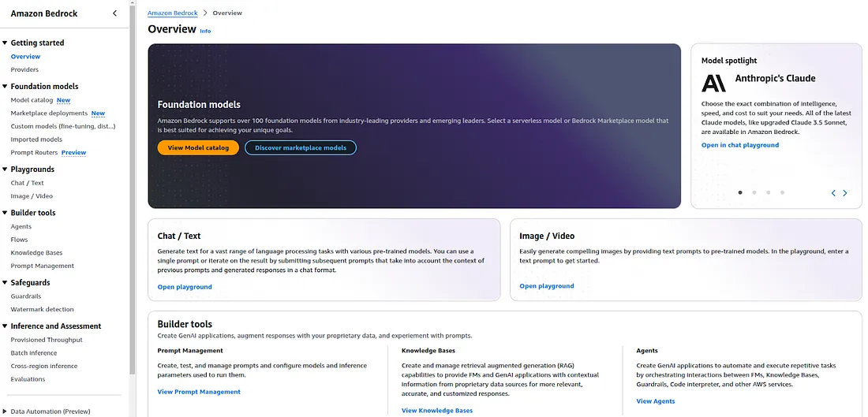Open Model catalog in the sidebar
Screen dimensions: 868x417
pos(32,100)
